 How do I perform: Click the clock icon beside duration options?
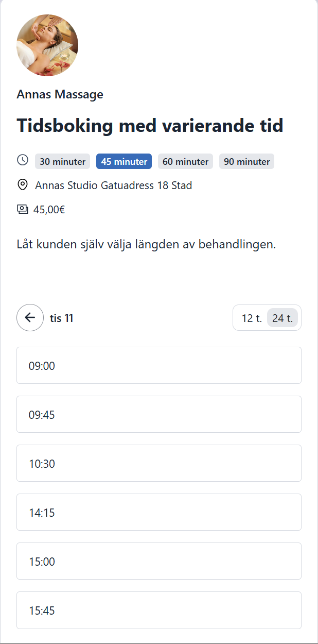[x=23, y=160]
